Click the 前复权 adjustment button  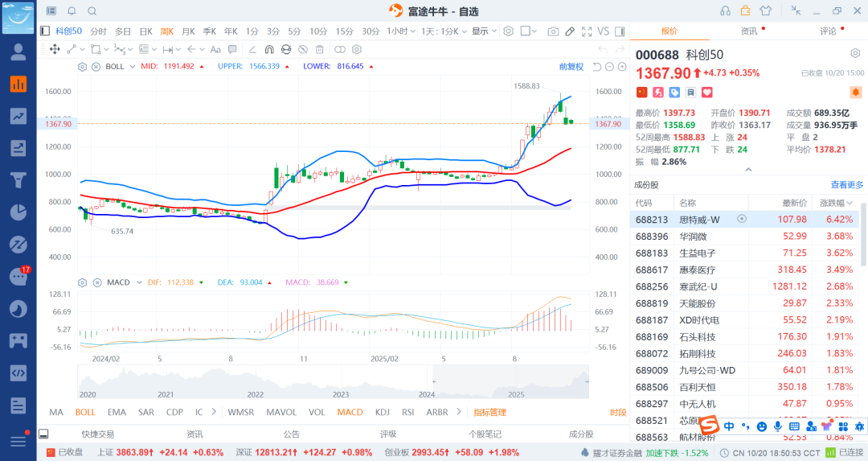571,67
